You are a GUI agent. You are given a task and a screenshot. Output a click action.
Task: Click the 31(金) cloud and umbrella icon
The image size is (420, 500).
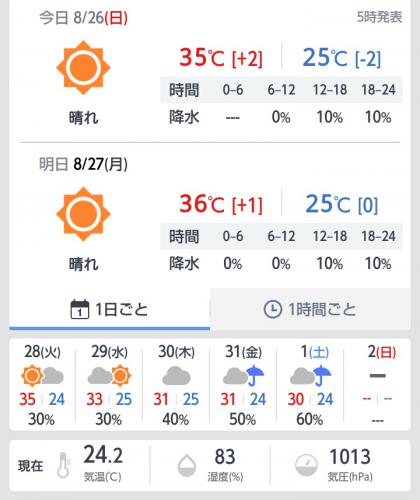click(x=243, y=376)
